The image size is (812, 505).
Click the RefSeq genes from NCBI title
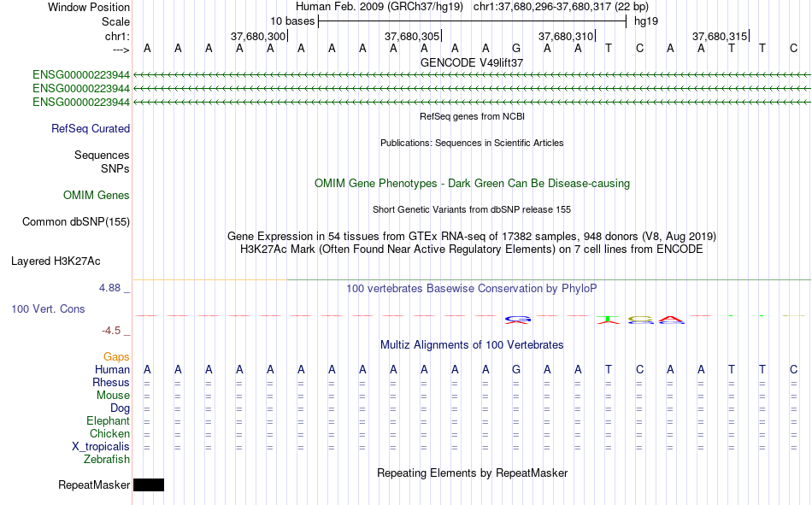pos(472,116)
